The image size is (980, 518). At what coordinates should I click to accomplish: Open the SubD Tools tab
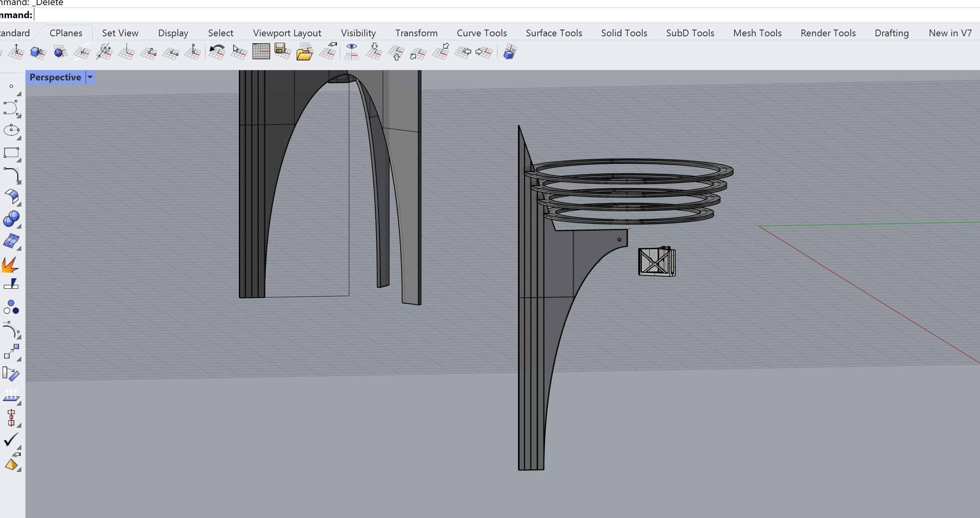(x=690, y=33)
